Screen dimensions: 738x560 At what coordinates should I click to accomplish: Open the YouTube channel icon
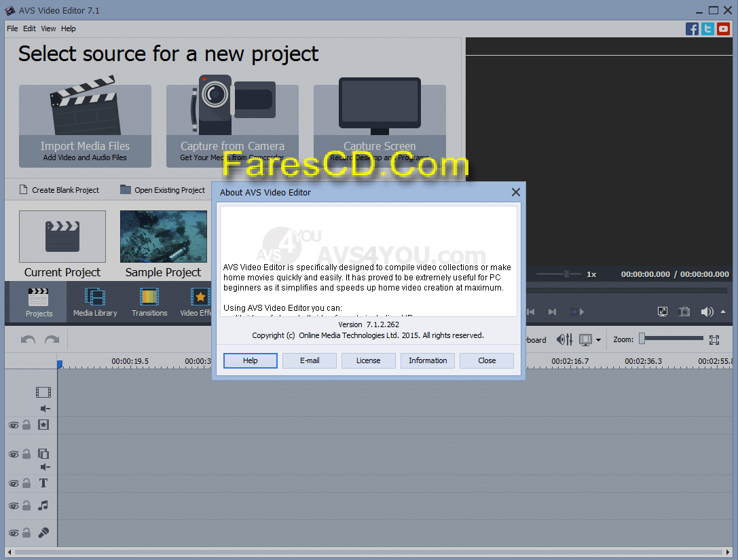point(724,29)
